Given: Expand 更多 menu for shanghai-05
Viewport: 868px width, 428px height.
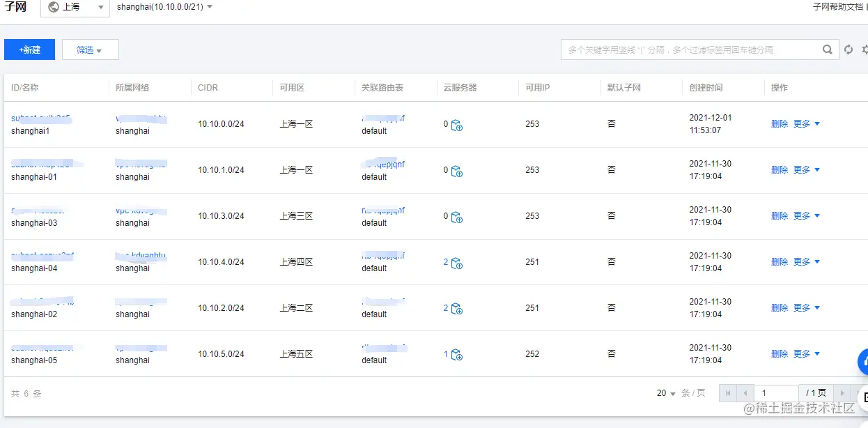Looking at the screenshot, I should click(807, 354).
